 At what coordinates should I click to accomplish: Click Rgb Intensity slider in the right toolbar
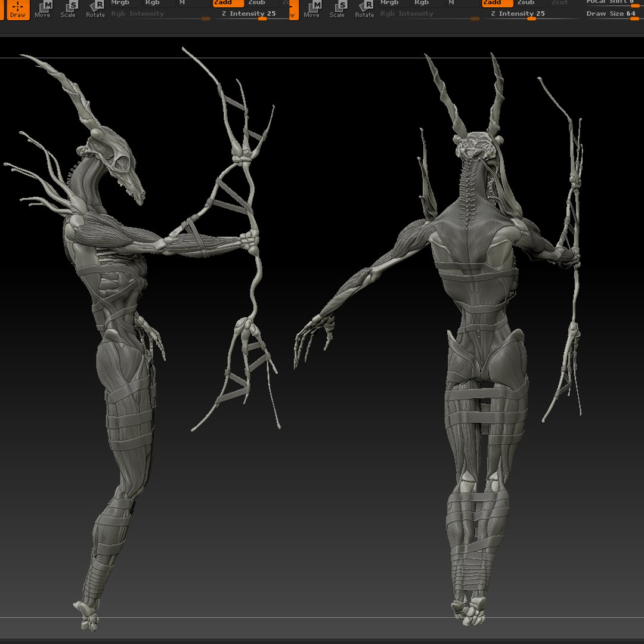429,15
